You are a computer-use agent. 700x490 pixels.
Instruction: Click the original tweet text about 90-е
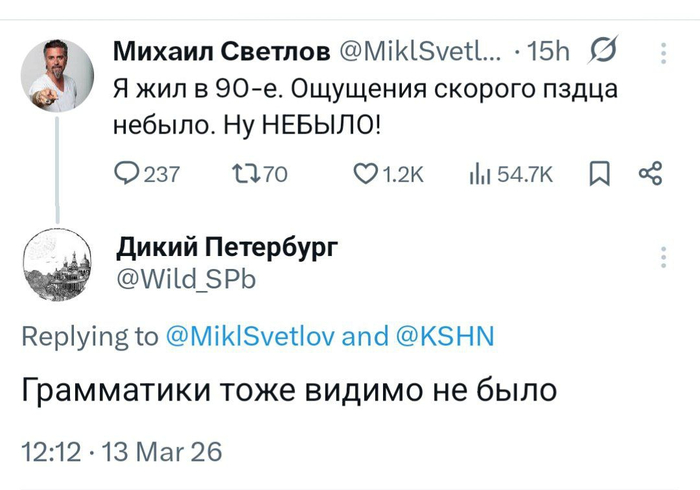tap(364, 107)
